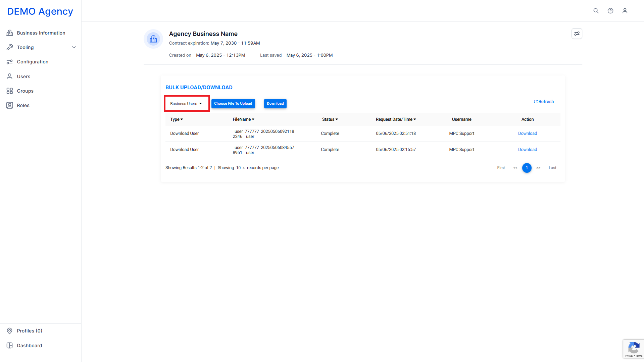Image resolution: width=644 pixels, height=362 pixels.
Task: Click Choose File To Upload button
Action: [233, 104]
